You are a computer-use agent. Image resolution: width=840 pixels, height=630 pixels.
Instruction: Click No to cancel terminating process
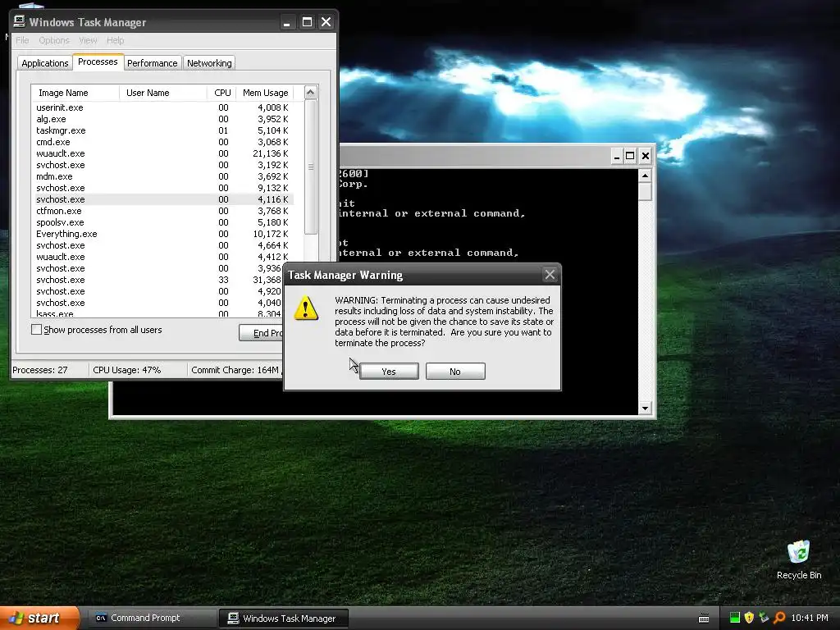[455, 372]
